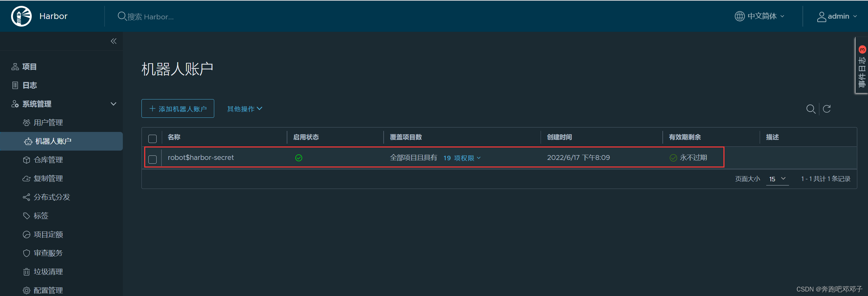Viewport: 868px width, 296px height.
Task: Click 系统管理 section label
Action: 37,104
